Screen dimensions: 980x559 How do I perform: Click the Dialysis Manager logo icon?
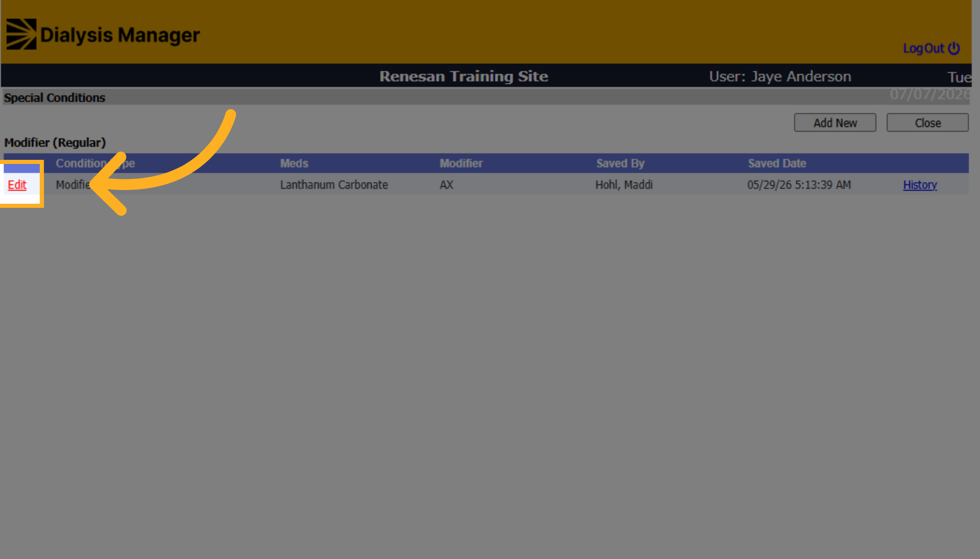tap(22, 34)
